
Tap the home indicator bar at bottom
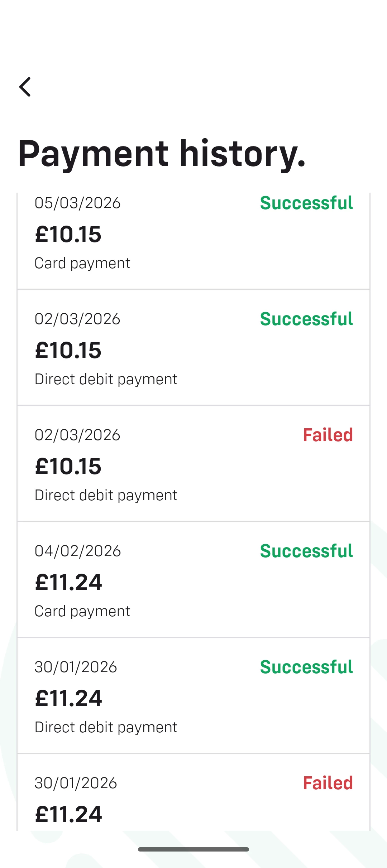(193, 849)
